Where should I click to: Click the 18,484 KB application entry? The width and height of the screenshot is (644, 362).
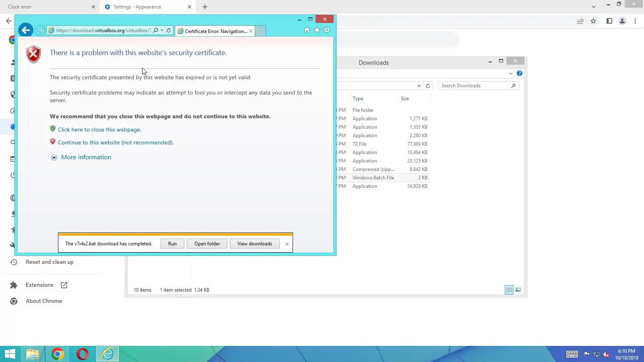click(x=382, y=152)
